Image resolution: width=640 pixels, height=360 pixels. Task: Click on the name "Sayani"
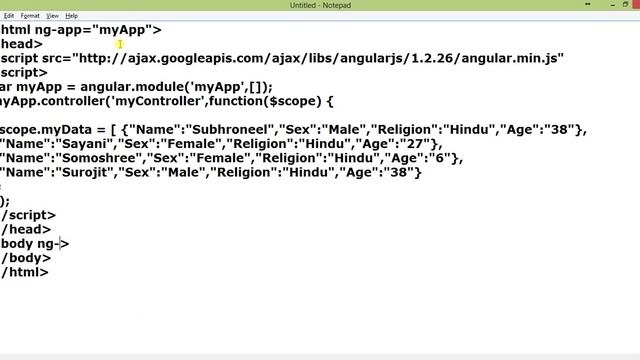(x=84, y=144)
